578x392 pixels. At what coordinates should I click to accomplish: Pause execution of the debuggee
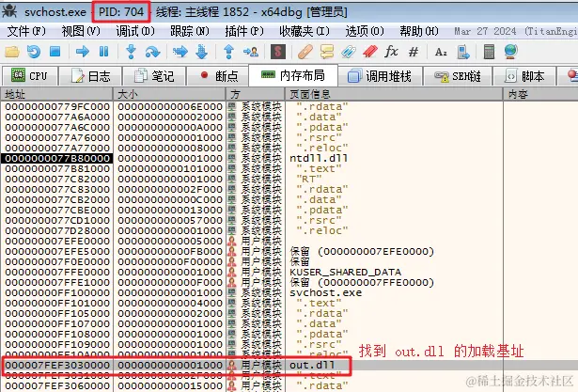click(104, 52)
